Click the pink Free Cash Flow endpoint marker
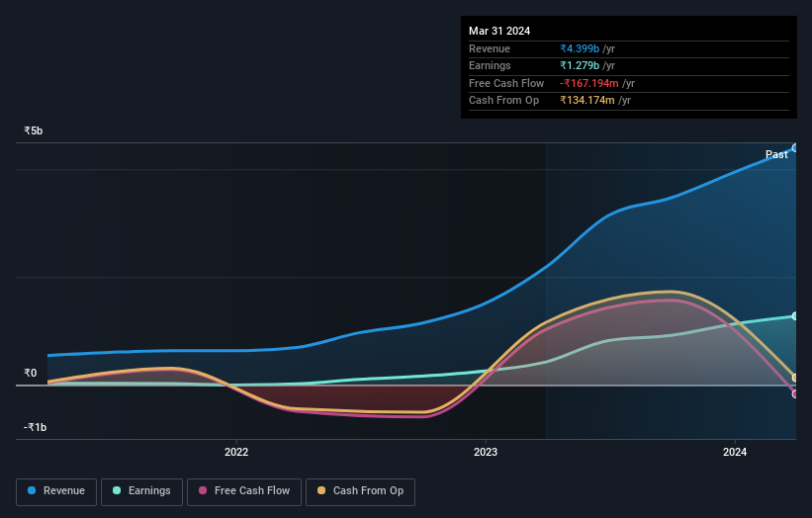 [x=795, y=393]
